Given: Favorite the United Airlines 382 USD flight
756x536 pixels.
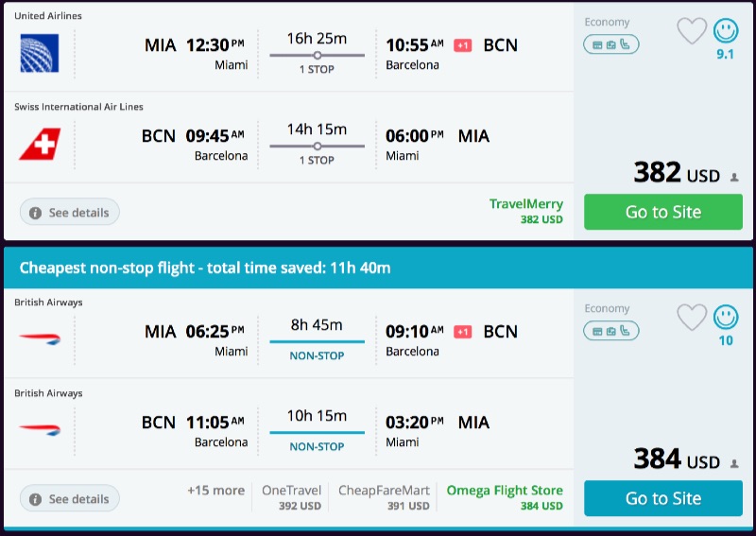Looking at the screenshot, I should (692, 31).
